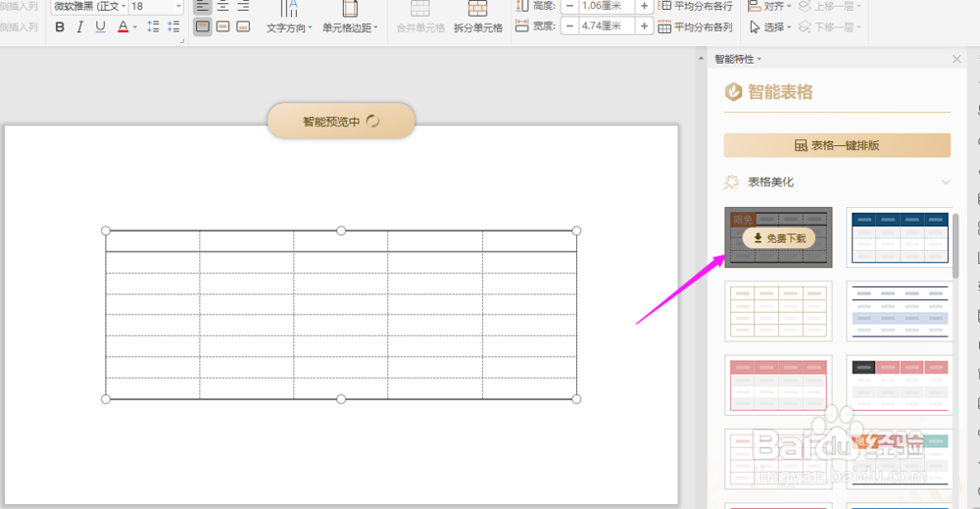Close the 智能特性 side panel
980x509 pixels.
(956, 59)
